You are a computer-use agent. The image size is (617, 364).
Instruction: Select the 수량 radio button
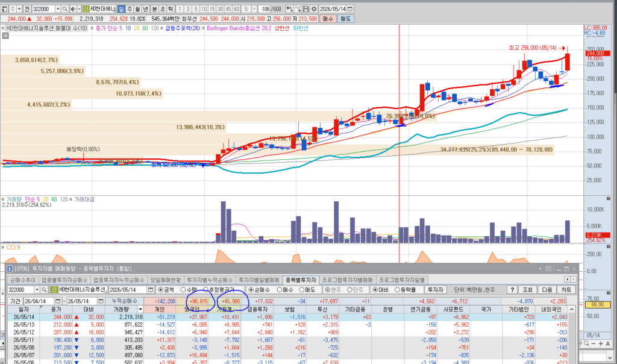pos(188,290)
